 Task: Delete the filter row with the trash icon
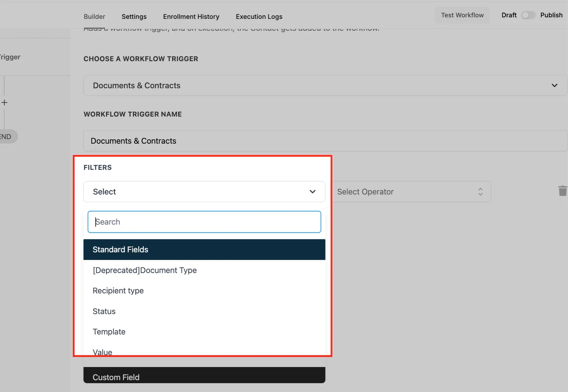click(x=562, y=191)
